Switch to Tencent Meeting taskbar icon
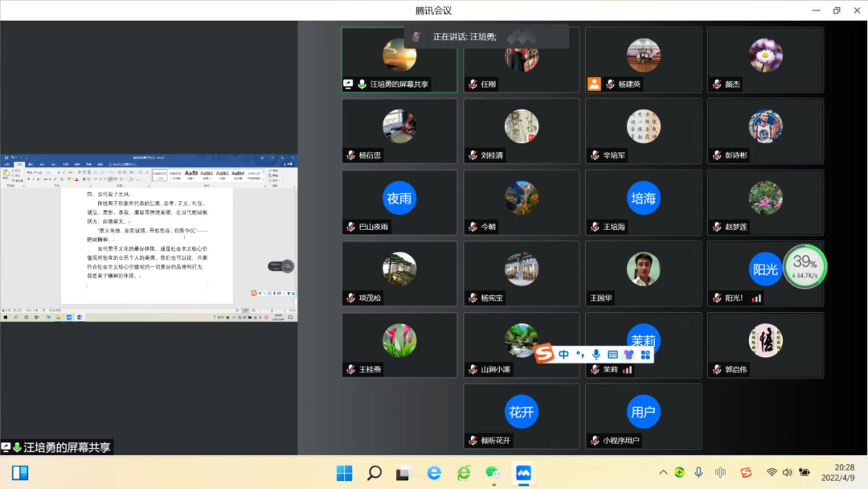The image size is (868, 489). click(x=524, y=473)
